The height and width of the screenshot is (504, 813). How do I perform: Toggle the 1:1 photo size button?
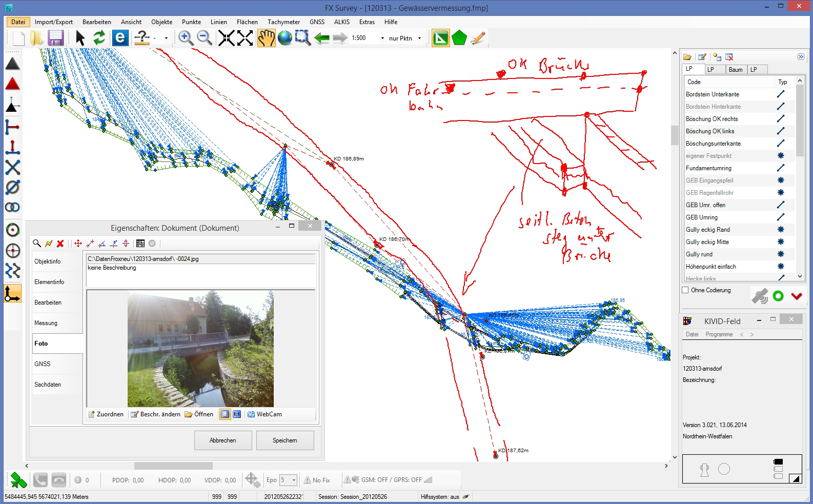[237, 414]
